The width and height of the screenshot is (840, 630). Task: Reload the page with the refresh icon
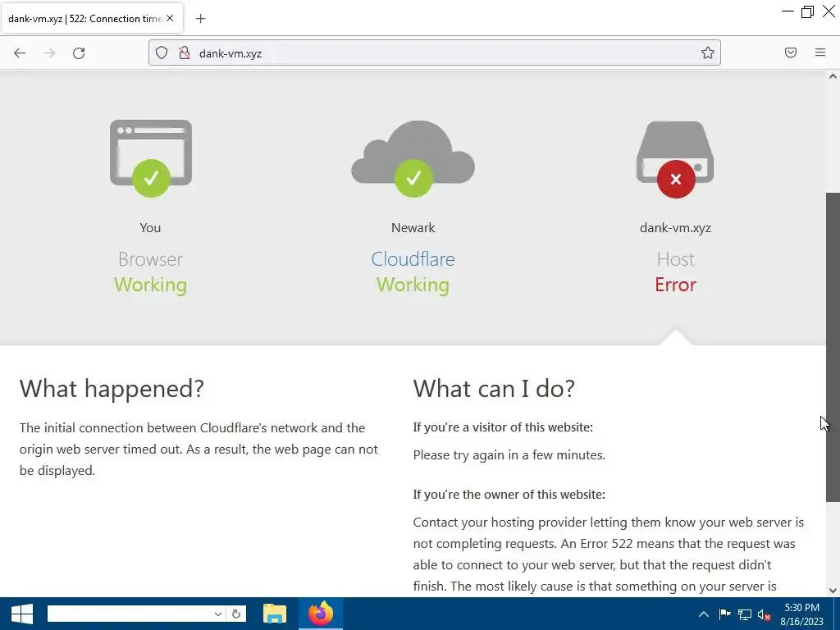79,53
